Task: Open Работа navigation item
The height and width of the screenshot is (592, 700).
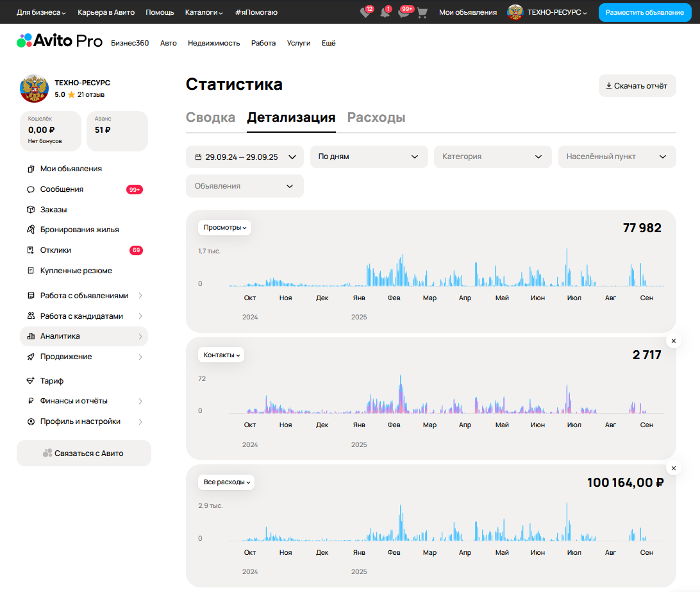Action: click(263, 43)
